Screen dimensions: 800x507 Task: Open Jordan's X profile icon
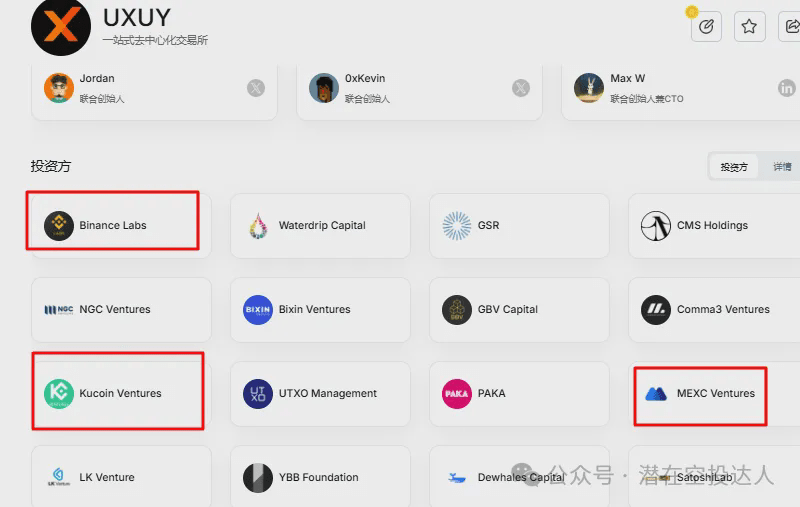click(x=256, y=88)
